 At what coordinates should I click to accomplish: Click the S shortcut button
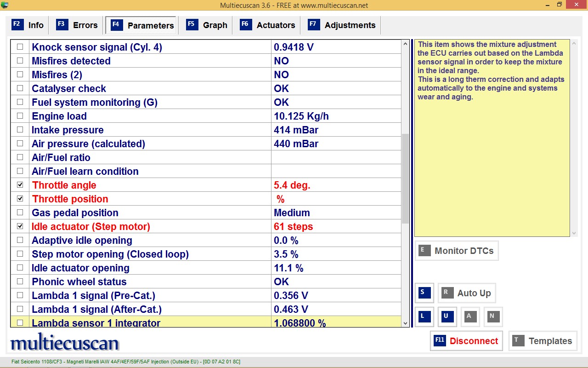coord(424,293)
